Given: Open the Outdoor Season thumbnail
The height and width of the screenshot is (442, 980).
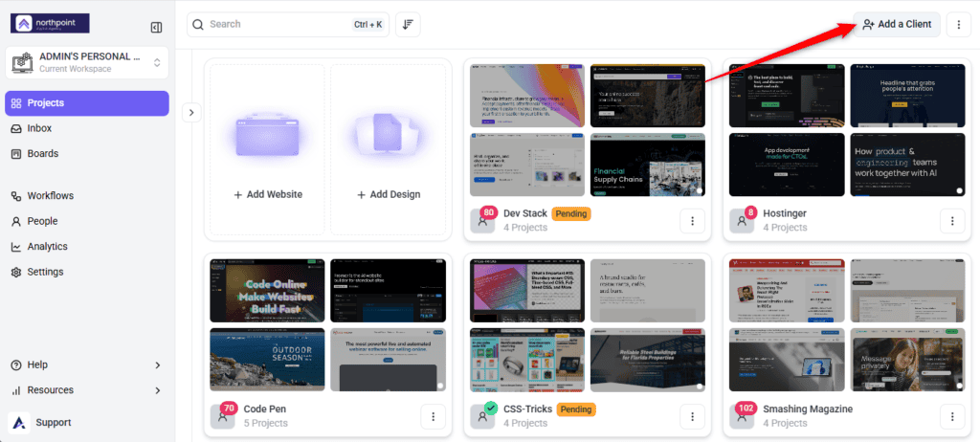Looking at the screenshot, I should (268, 360).
